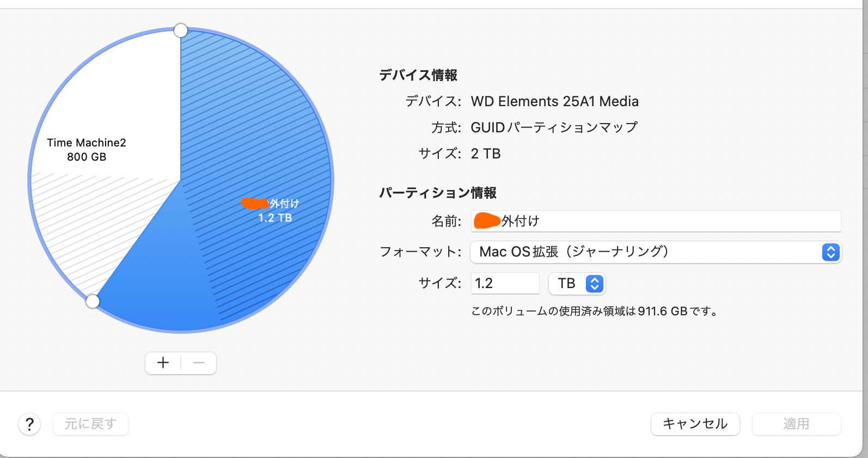This screenshot has width=868, height=458.
Task: Click the minus button to remove partition
Action: [x=199, y=363]
